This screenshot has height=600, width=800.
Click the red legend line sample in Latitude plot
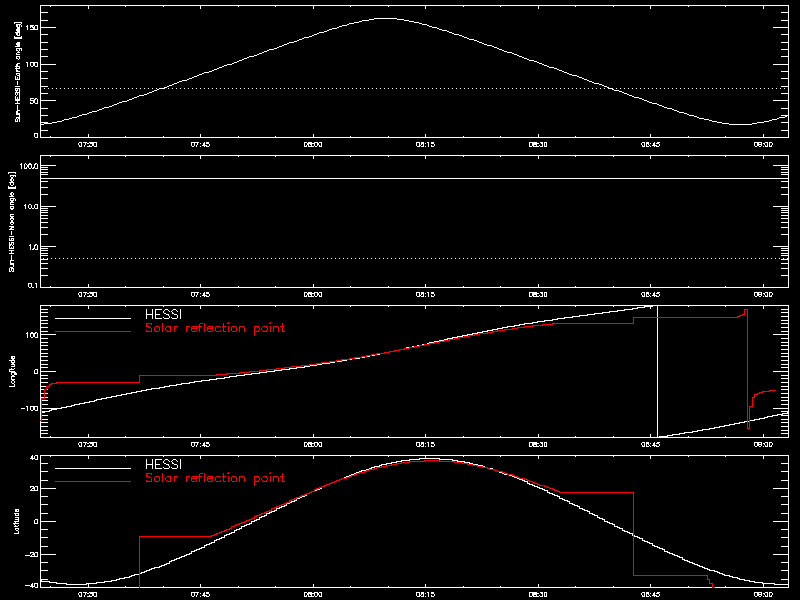93,482
